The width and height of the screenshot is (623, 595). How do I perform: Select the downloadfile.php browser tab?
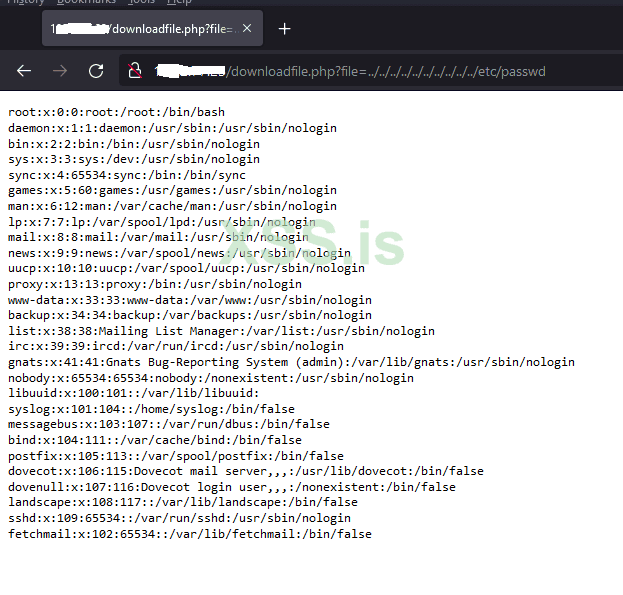click(152, 28)
